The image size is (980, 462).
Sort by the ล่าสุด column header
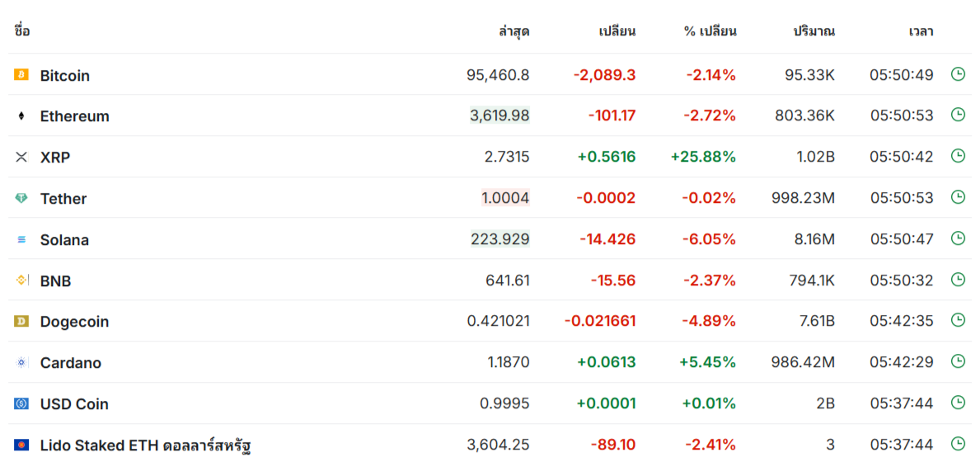coord(514,31)
